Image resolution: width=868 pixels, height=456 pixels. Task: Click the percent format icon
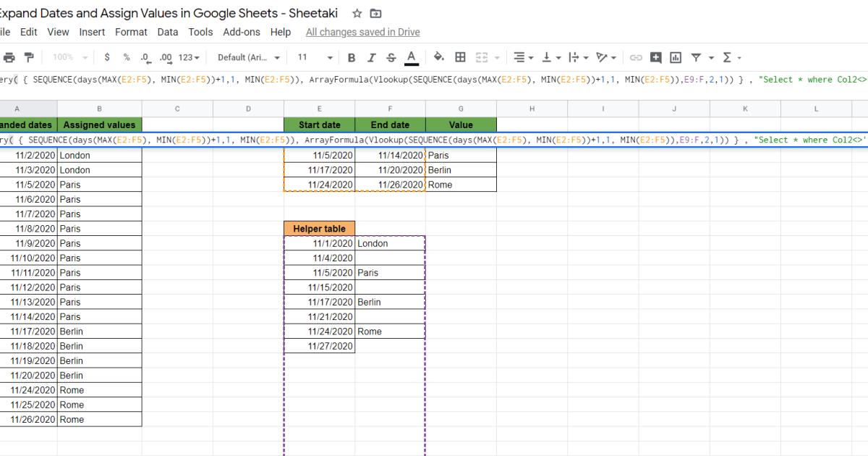coord(125,56)
